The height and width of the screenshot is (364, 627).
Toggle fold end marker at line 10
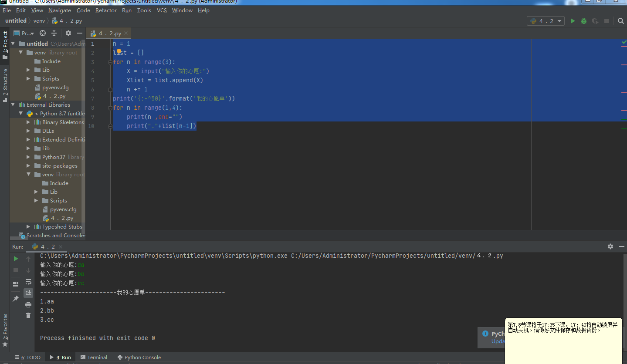point(110,126)
